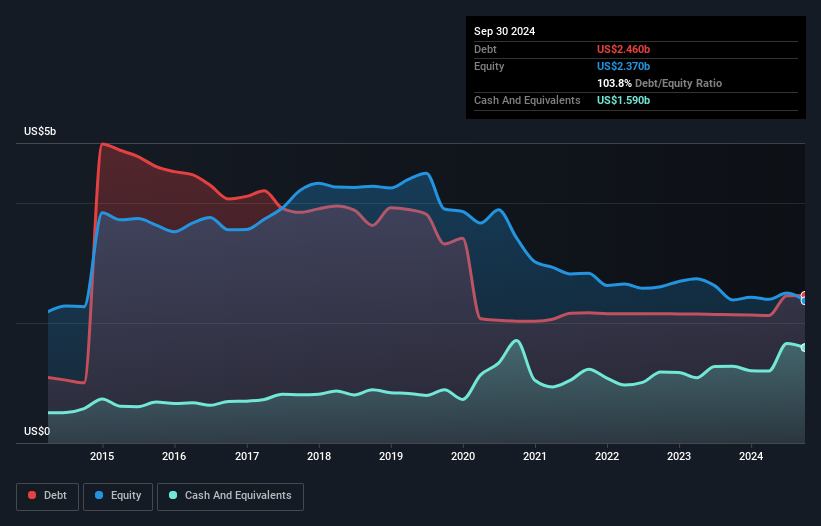
Task: Toggle Cash And Equivalents legend button
Action: pos(230,496)
